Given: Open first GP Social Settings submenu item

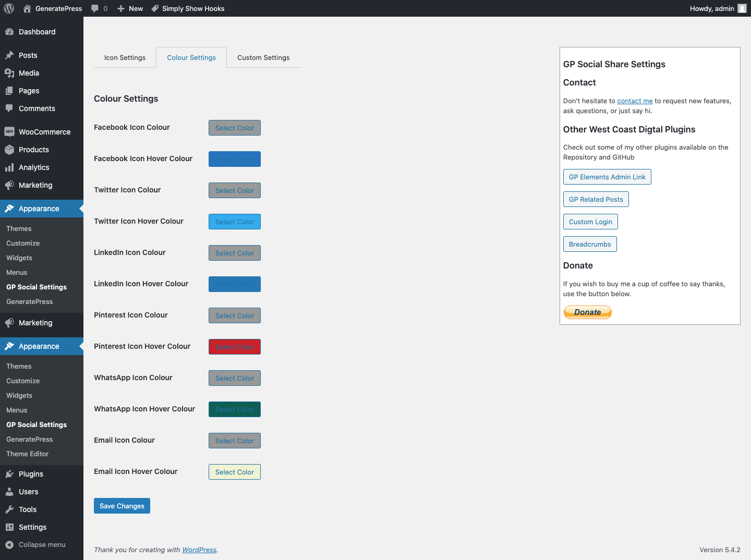Looking at the screenshot, I should tap(37, 287).
